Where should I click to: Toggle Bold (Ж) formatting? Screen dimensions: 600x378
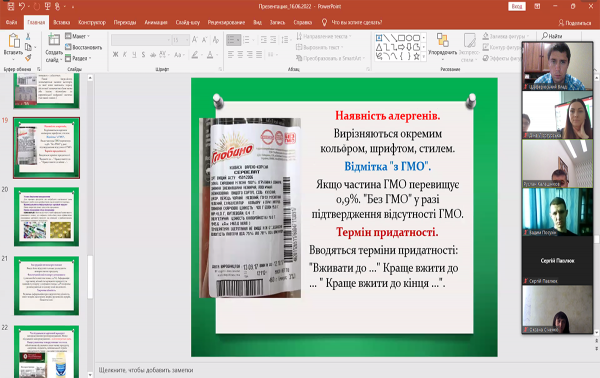click(115, 55)
